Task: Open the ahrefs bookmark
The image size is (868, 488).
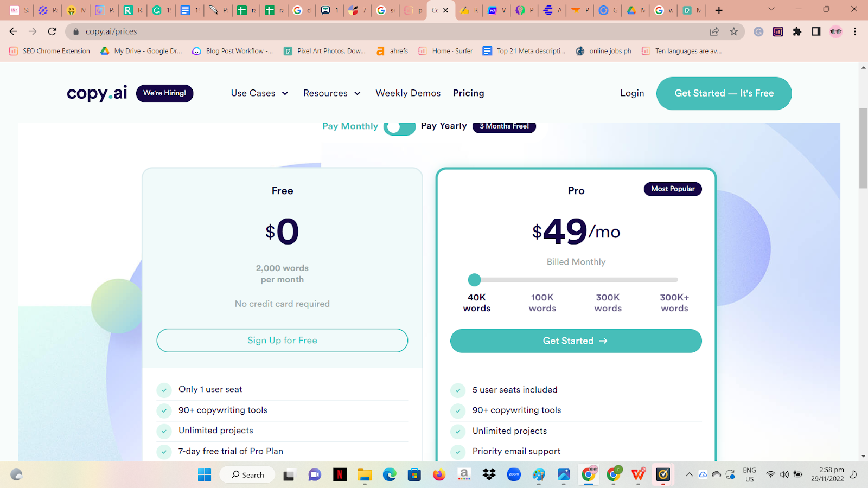Action: [392, 51]
